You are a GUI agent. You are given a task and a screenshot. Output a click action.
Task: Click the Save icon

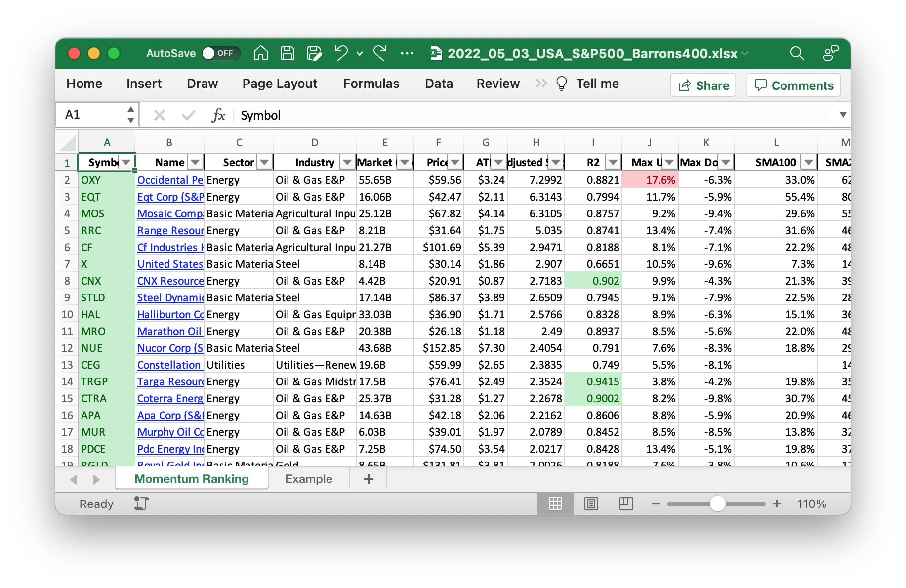pyautogui.click(x=287, y=53)
